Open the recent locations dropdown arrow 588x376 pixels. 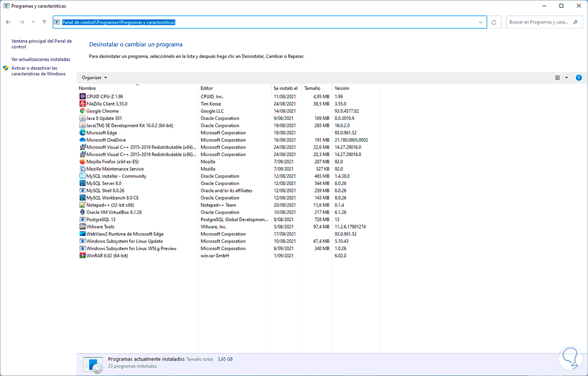coord(33,22)
